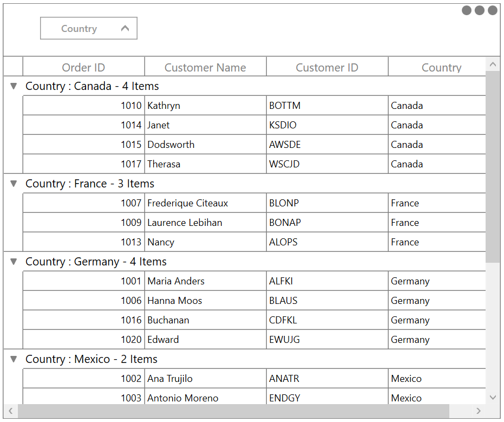504x422 pixels.
Task: Click the vertical scrollbar down arrow
Action: 493,397
